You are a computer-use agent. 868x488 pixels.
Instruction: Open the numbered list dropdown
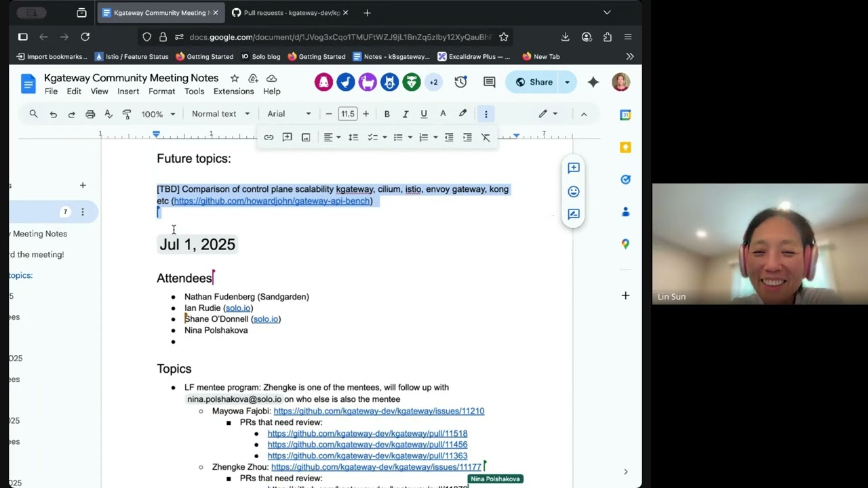[x=427, y=137]
